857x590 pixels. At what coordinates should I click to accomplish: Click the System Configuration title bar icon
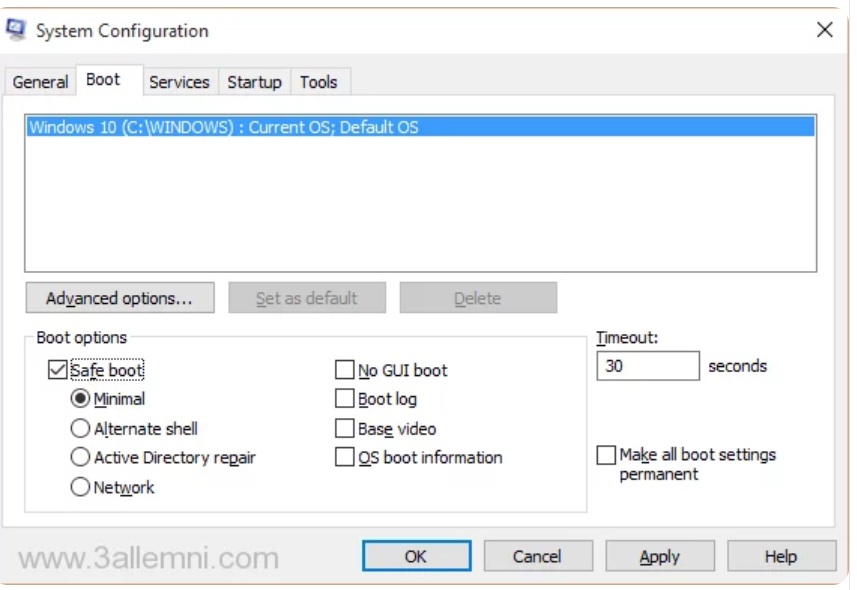pyautogui.click(x=17, y=30)
